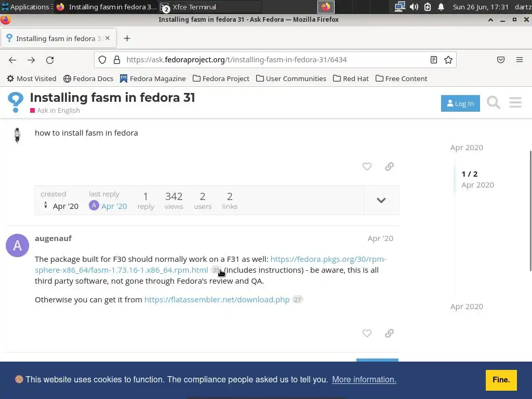Open Ask Fedora hamburger menu

pyautogui.click(x=515, y=102)
